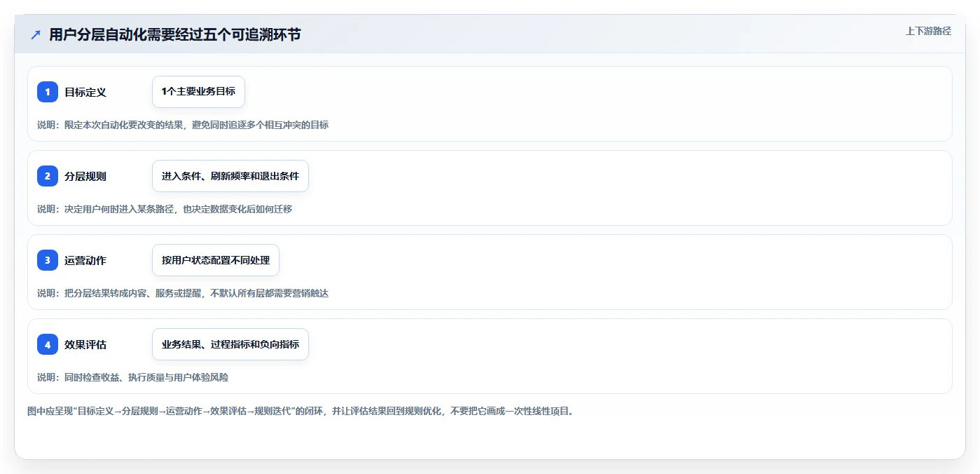Click the description starting '说明：把分层结果转成内容'
The width and height of the screenshot is (980, 474).
click(183, 293)
